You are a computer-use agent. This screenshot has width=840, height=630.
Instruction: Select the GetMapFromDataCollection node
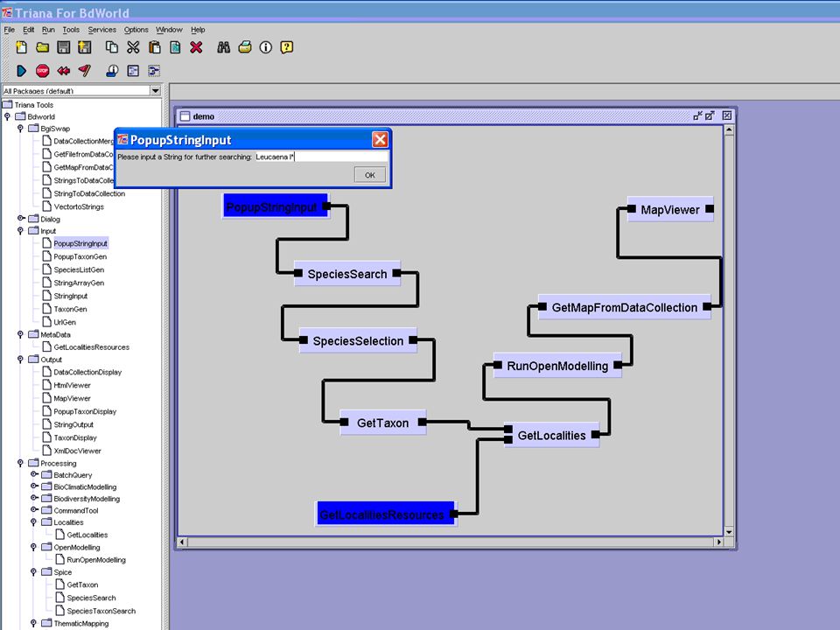pyautogui.click(x=625, y=307)
